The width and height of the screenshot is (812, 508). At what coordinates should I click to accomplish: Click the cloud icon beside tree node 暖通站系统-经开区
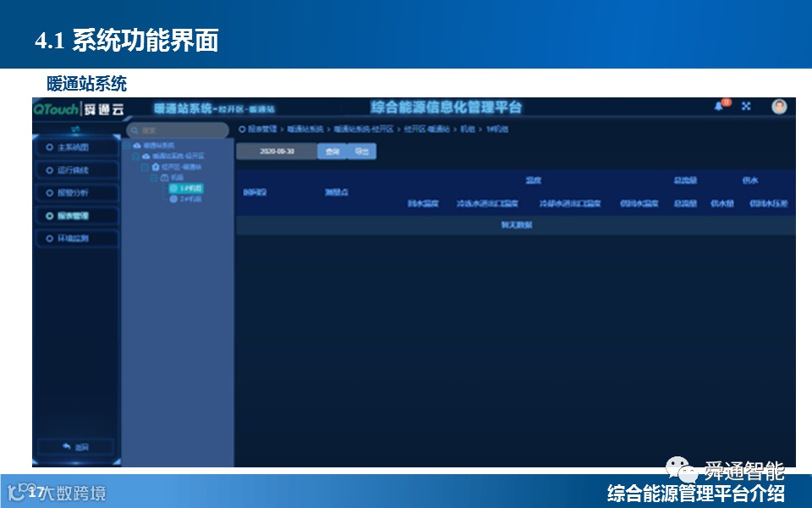click(146, 156)
